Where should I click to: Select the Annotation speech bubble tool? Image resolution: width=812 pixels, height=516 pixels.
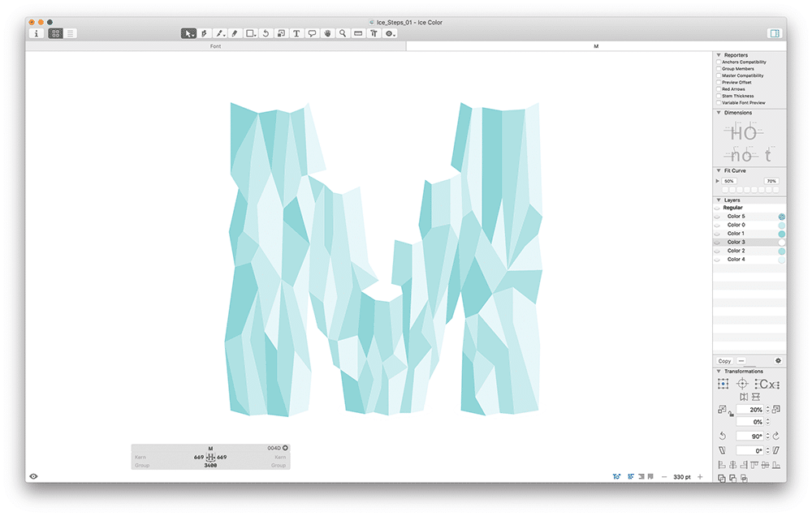[x=312, y=33]
